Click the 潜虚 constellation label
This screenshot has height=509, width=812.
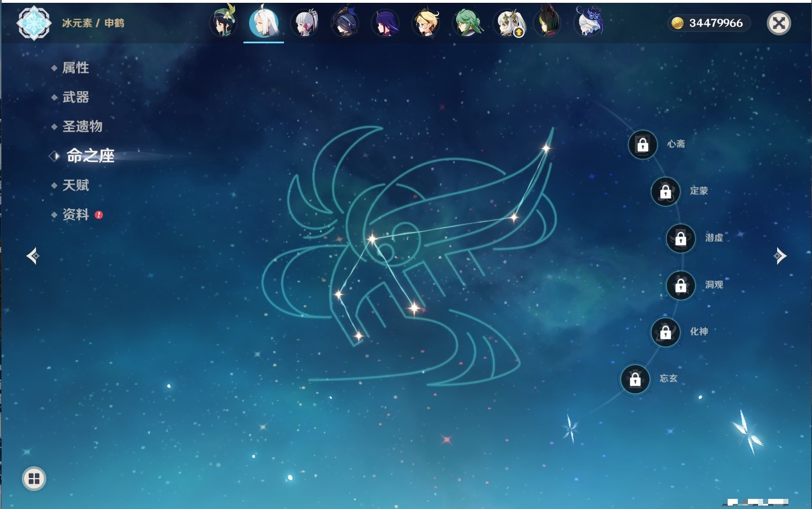pos(714,237)
